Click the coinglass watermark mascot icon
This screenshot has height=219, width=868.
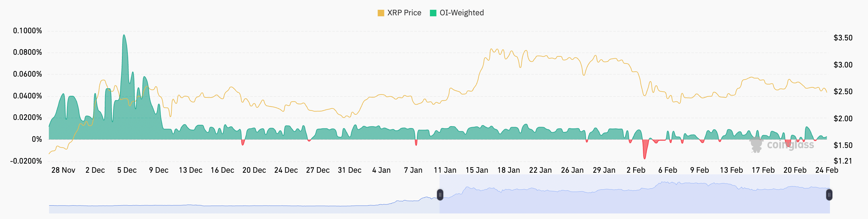tap(756, 145)
